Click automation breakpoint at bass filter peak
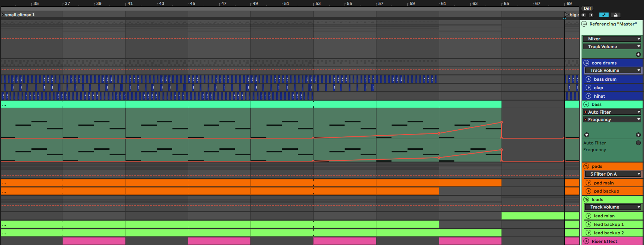 [501, 122]
